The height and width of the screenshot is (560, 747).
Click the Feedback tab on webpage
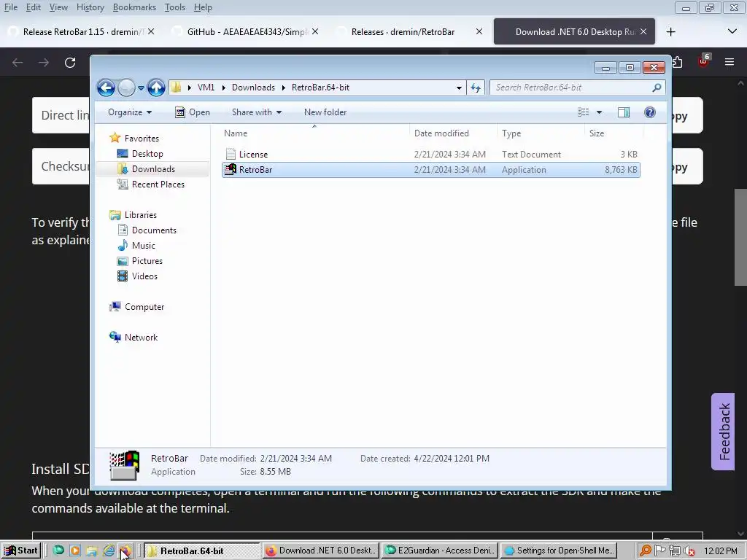point(724,432)
